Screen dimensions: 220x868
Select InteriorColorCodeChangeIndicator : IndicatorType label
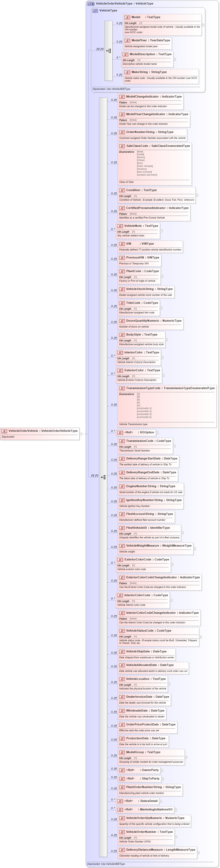click(162, 613)
